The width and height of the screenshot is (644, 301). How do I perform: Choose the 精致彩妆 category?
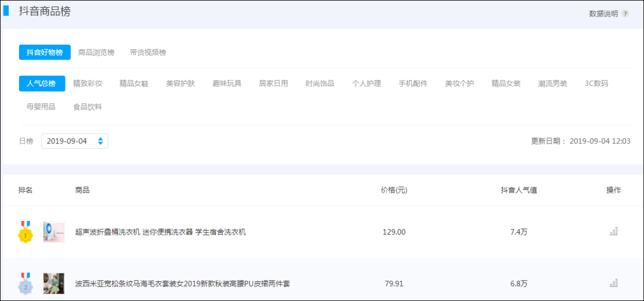88,84
